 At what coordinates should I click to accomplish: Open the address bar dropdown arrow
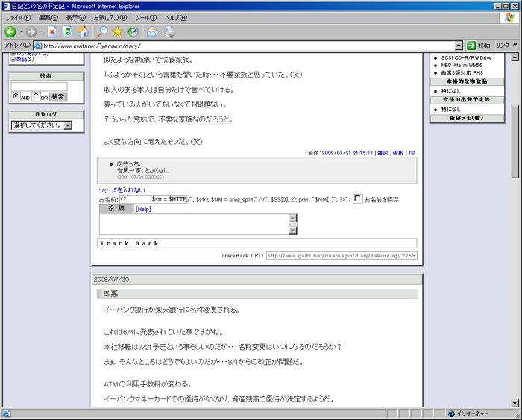click(459, 46)
